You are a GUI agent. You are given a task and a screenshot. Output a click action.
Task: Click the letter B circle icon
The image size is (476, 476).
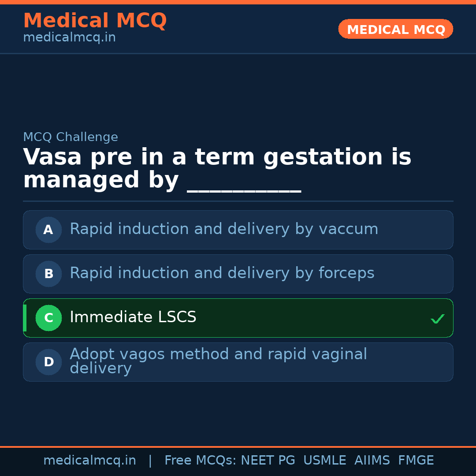[48, 274]
